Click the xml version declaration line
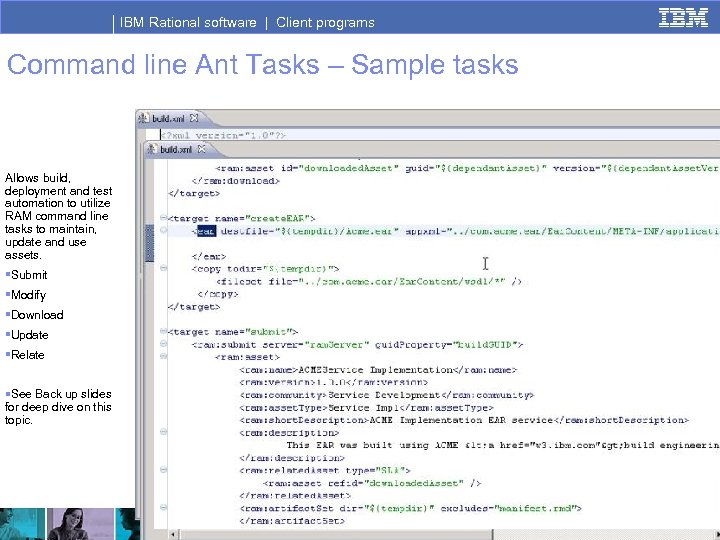 pos(223,135)
